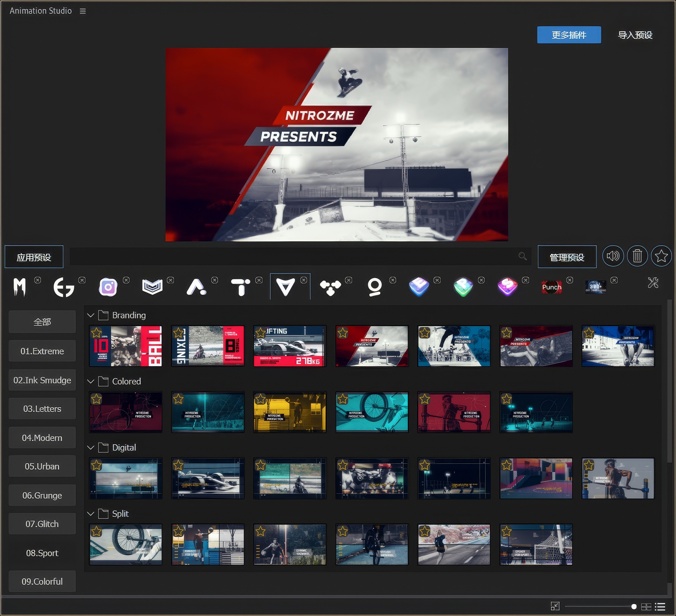Remove the 300+ plugin pack

click(x=614, y=280)
